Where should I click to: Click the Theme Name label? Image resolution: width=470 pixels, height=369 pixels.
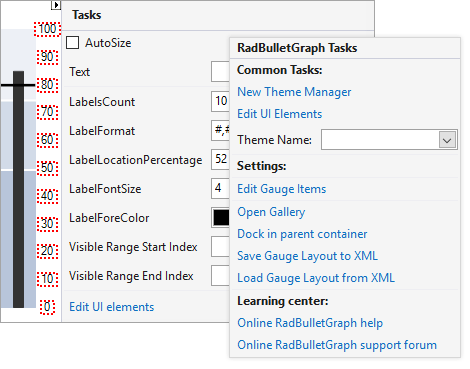[x=274, y=140]
